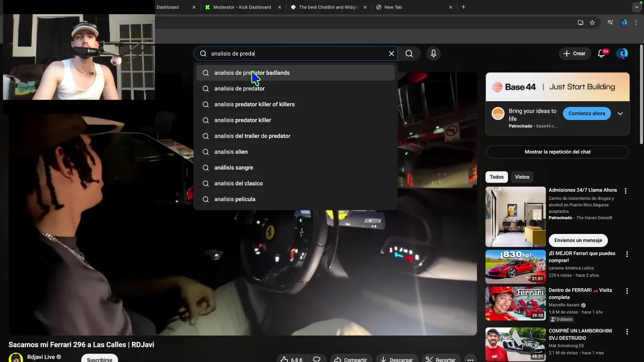Switch to the best ChatBot and Widget tab
Screen dimensions: 644x362
328,7
